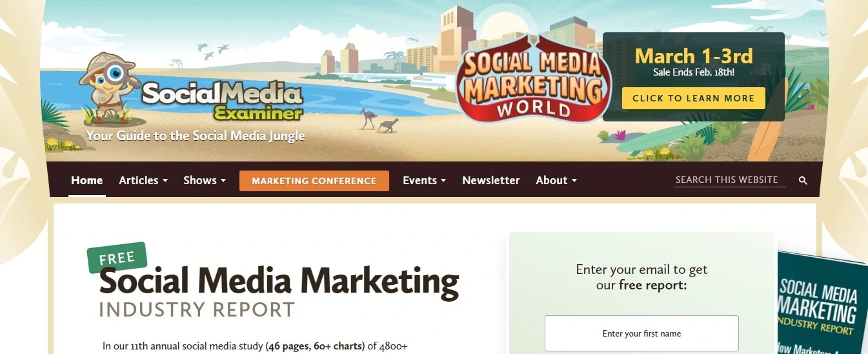This screenshot has width=868, height=354.
Task: Expand the Events dropdown menu
Action: coord(424,180)
